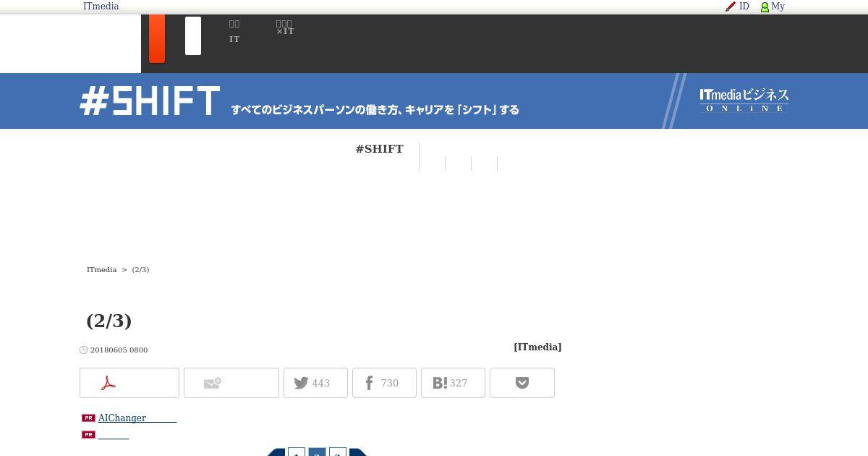Share on Twitter button showing 443
The height and width of the screenshot is (456, 868).
click(x=315, y=383)
